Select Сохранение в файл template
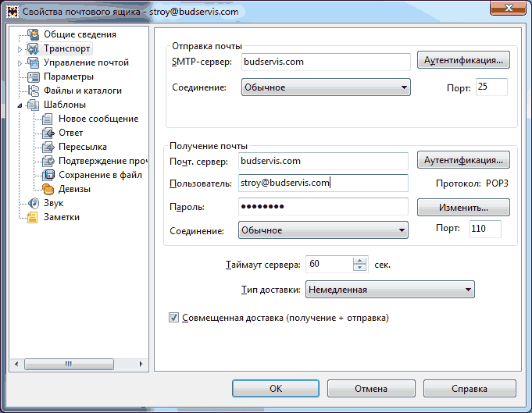This screenshot has width=532, height=413. 100,175
